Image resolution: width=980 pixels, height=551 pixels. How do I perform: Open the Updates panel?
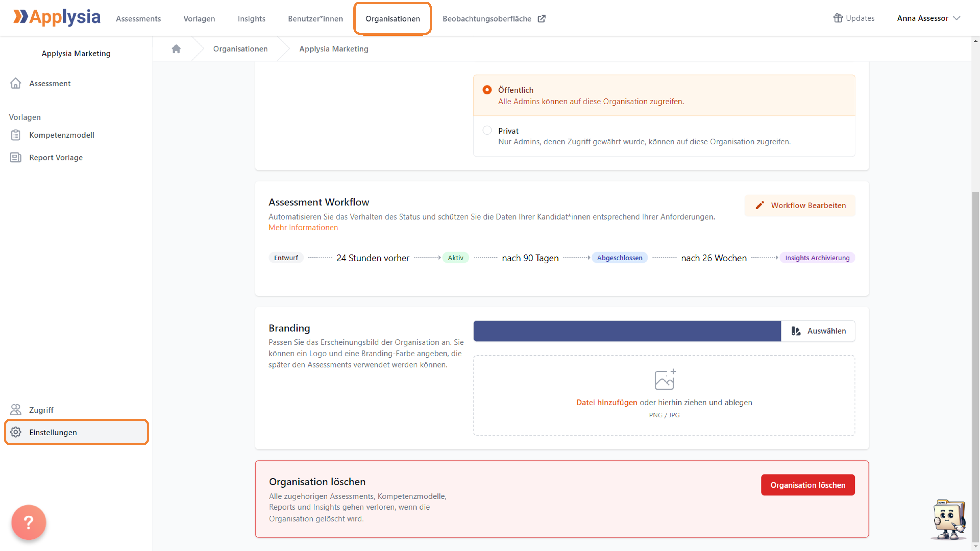pos(854,18)
